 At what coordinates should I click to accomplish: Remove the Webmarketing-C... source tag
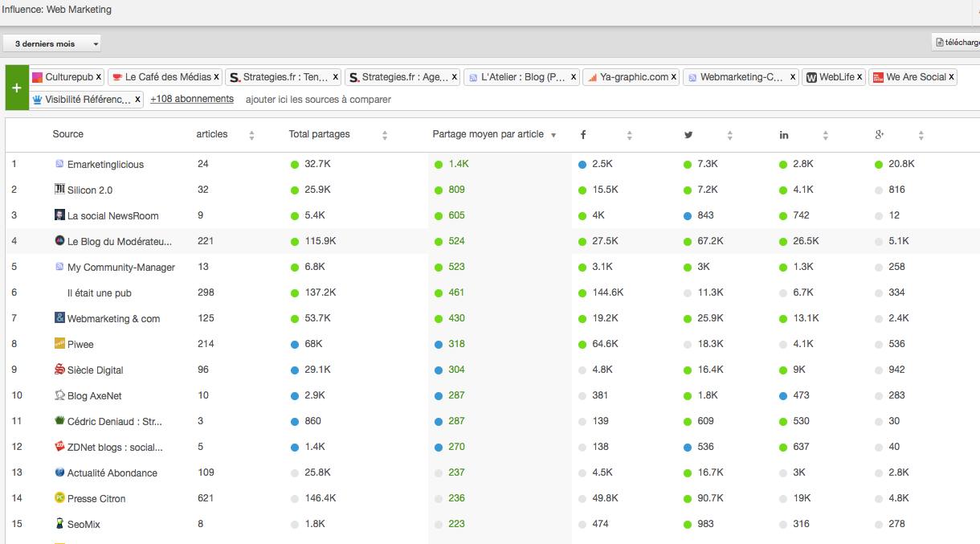(x=793, y=77)
